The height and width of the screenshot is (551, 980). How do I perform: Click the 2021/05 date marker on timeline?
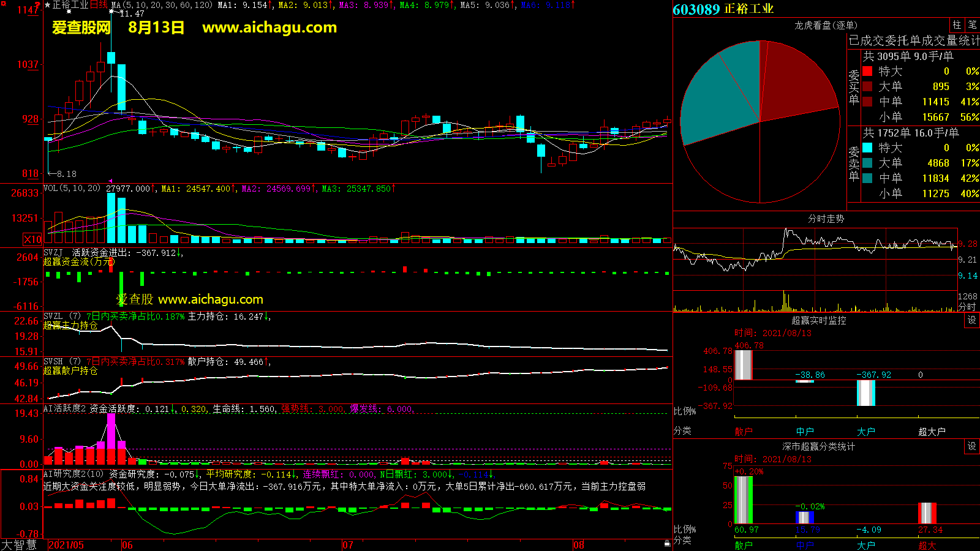coord(66,545)
